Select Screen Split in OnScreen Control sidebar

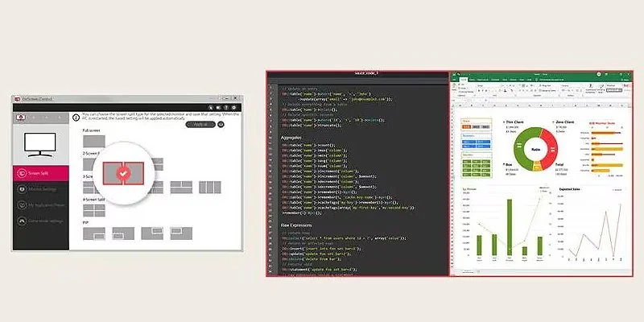41,173
